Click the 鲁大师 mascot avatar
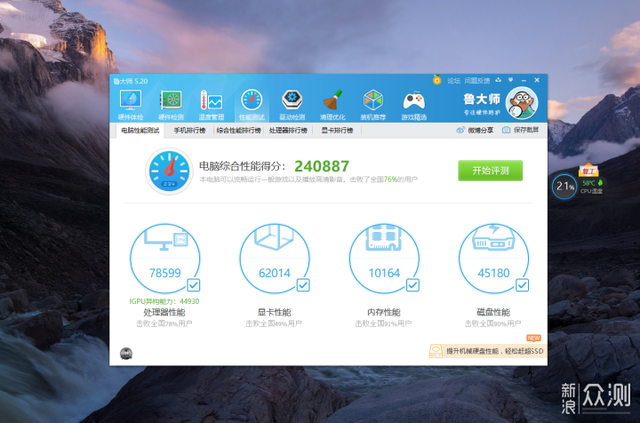The height and width of the screenshot is (423, 640). (522, 103)
